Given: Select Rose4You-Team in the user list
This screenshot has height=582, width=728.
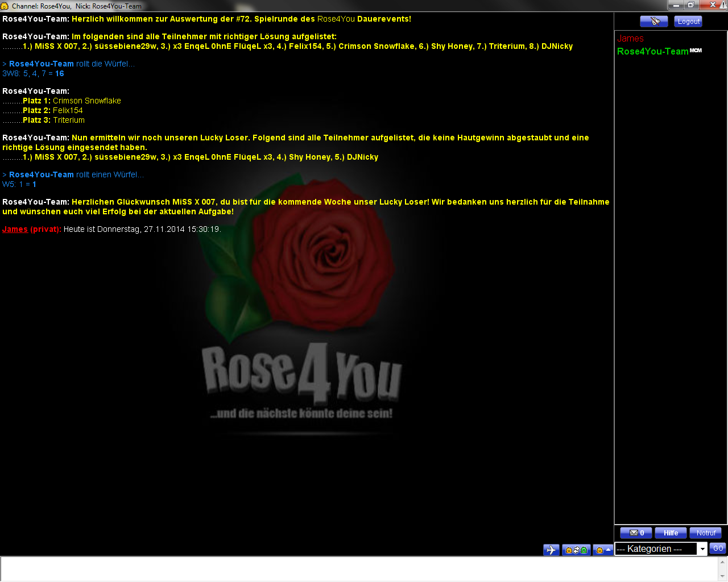Looking at the screenshot, I should pos(652,51).
